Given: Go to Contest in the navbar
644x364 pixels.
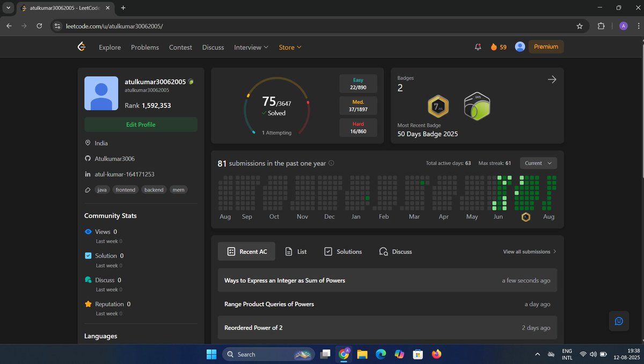Looking at the screenshot, I should [180, 47].
